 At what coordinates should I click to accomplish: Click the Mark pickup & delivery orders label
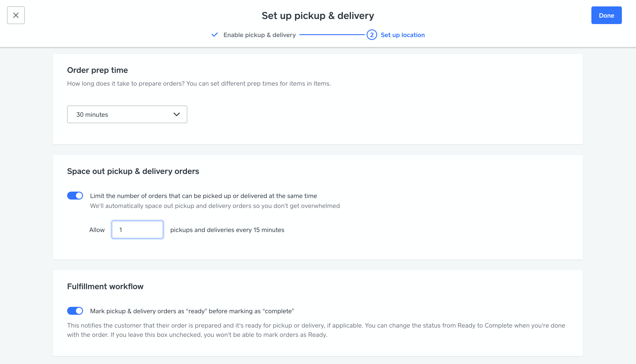(x=192, y=311)
